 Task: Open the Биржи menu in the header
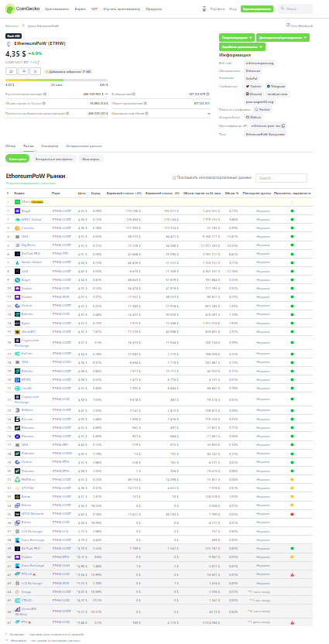click(x=80, y=9)
